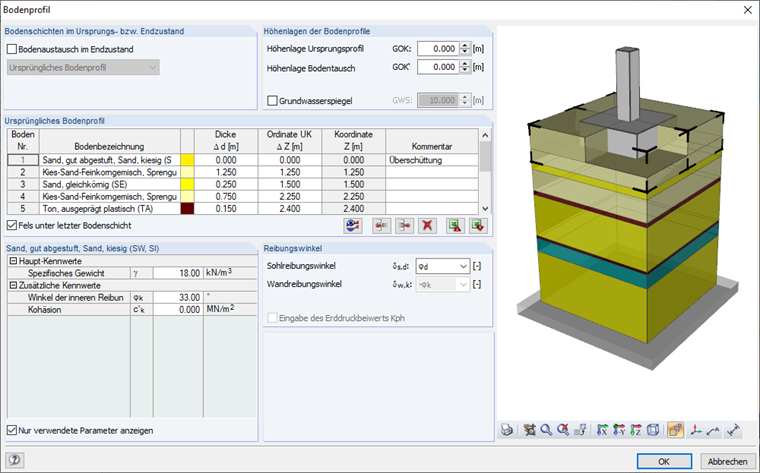Decrement Höhenlage Bodentausch spinner
This screenshot has width=760, height=473.
pos(465,70)
